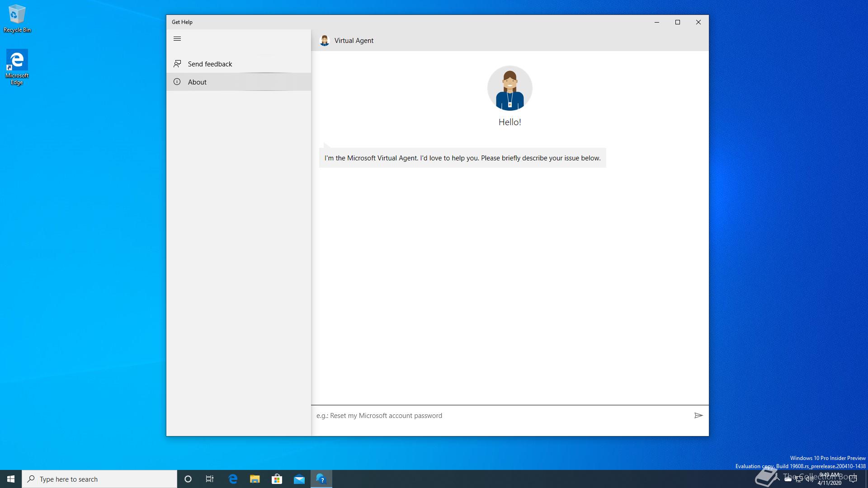Open Microsoft Store from the taskbar
The height and width of the screenshot is (488, 868).
(x=277, y=479)
